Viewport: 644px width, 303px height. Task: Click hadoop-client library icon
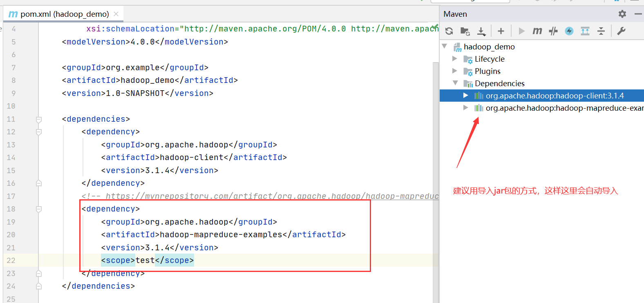pyautogui.click(x=479, y=96)
